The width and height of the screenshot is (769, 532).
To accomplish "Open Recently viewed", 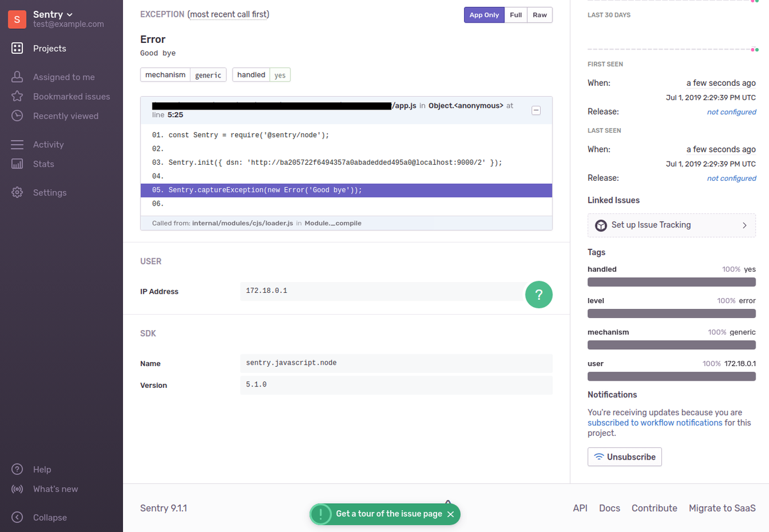I will pyautogui.click(x=65, y=116).
